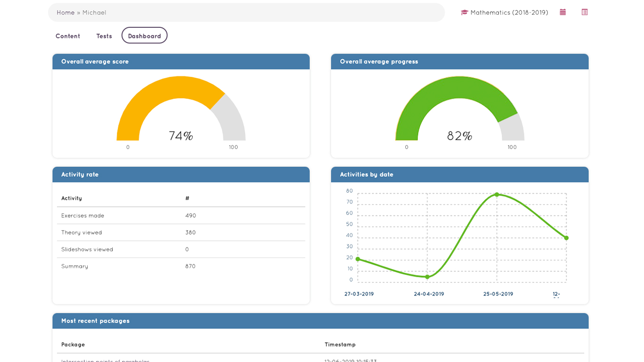Click the Overall average score header
This screenshot has height=362, width=644.
coord(181,61)
